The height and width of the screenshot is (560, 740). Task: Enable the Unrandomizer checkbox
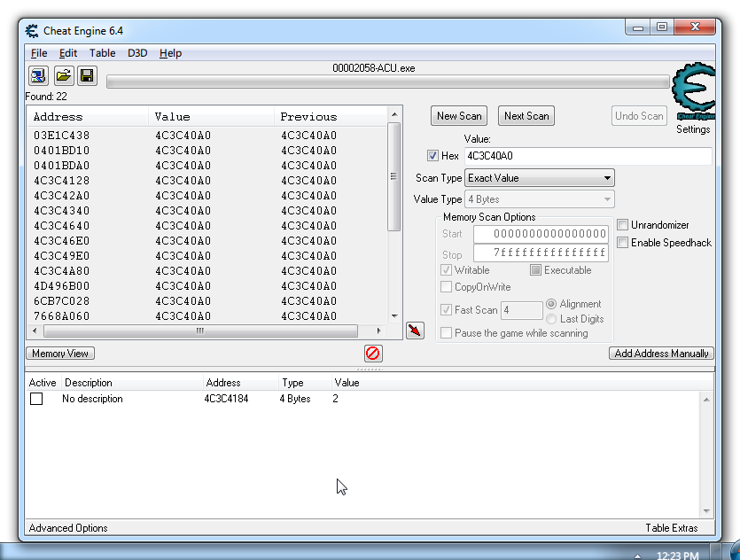[x=623, y=225]
